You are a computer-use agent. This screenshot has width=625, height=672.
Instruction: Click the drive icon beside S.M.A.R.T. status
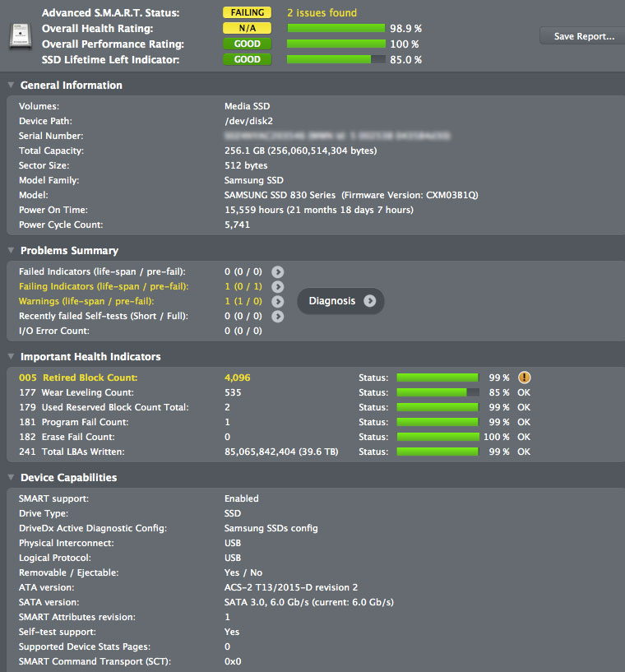[20, 36]
